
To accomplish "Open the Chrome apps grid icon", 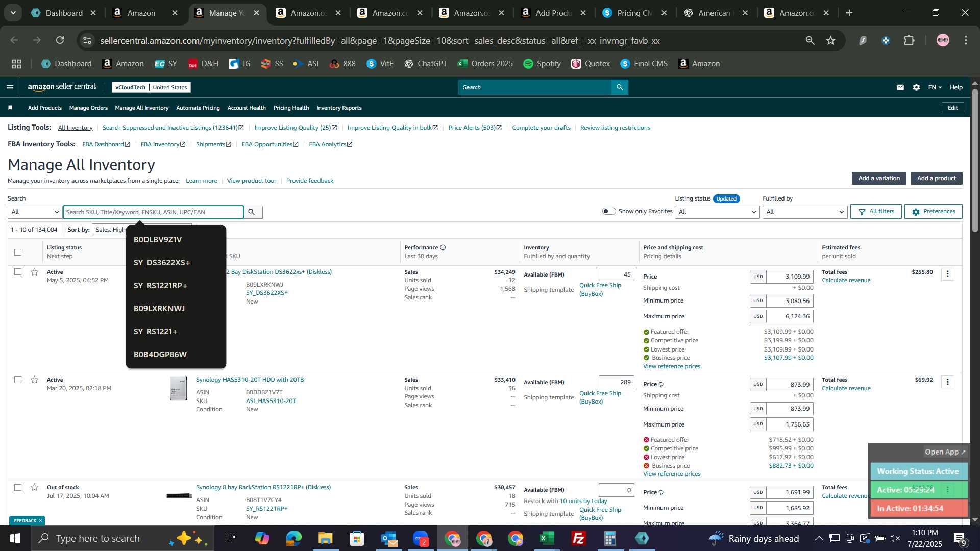I will click(17, 64).
